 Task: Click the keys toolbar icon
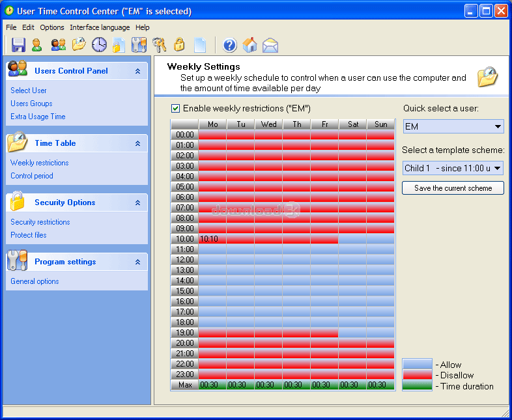(x=160, y=45)
